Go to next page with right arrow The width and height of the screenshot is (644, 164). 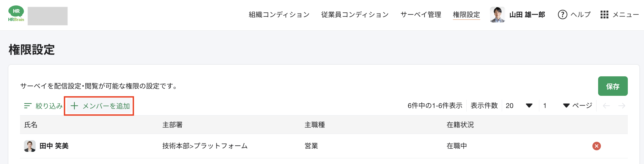click(x=622, y=106)
